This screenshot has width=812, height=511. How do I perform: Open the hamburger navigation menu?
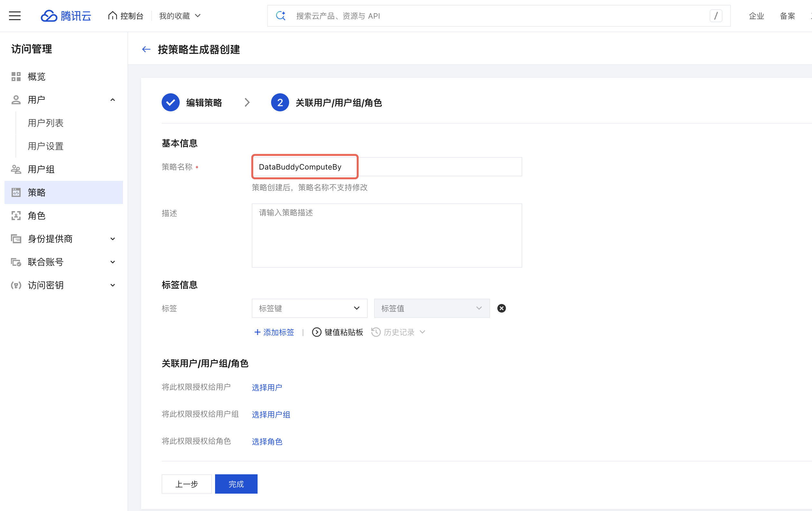coord(14,16)
